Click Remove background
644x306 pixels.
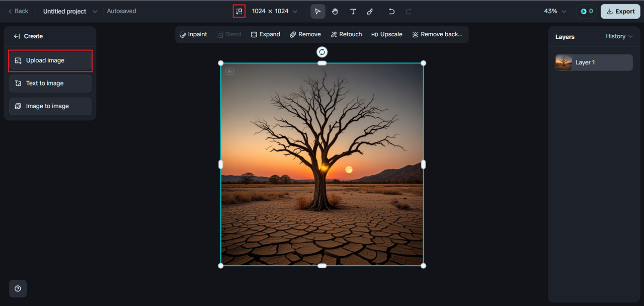(x=437, y=34)
